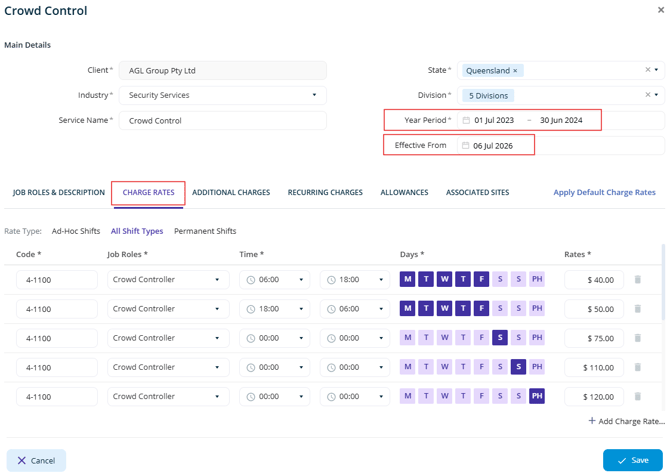Open the Industry dropdown

tap(314, 95)
